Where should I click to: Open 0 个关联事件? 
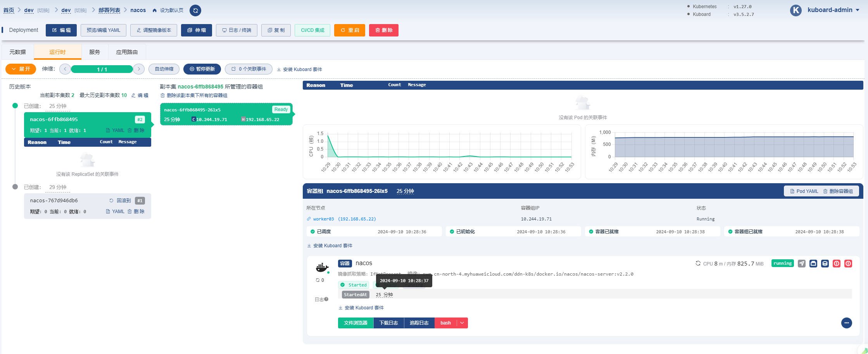248,69
